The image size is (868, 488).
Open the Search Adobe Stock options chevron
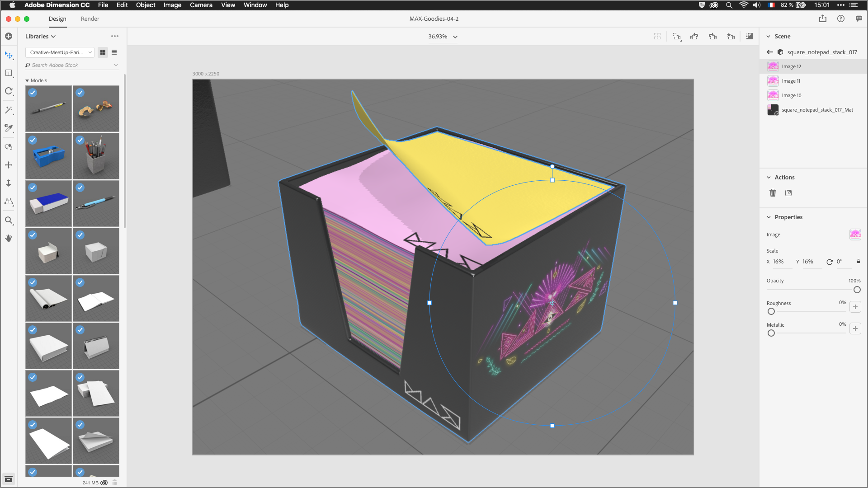[x=116, y=65]
